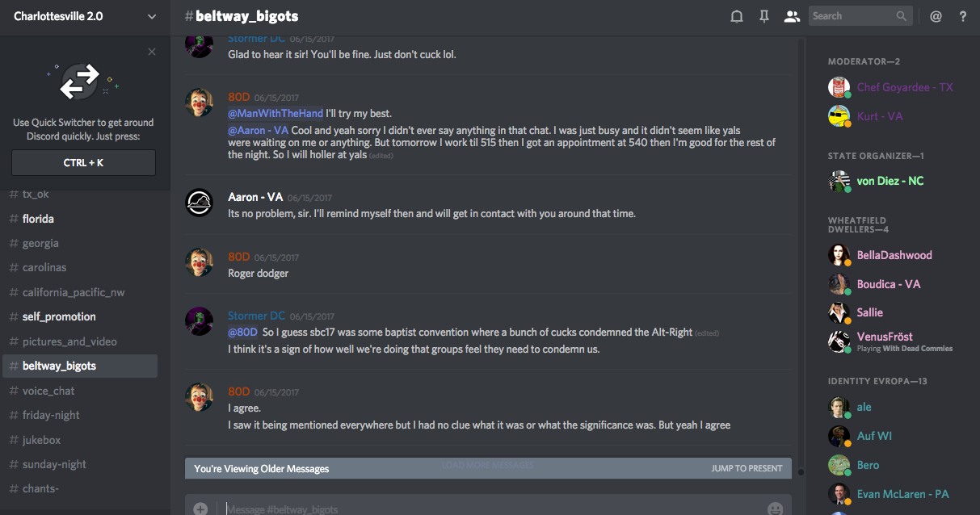Open the self_promotion channel
The width and height of the screenshot is (980, 515).
59,316
